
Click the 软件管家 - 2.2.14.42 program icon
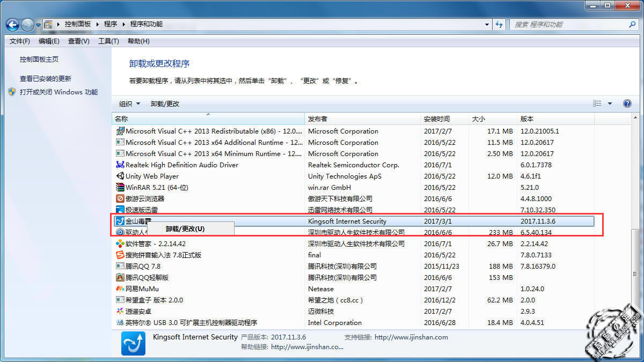[x=120, y=243]
